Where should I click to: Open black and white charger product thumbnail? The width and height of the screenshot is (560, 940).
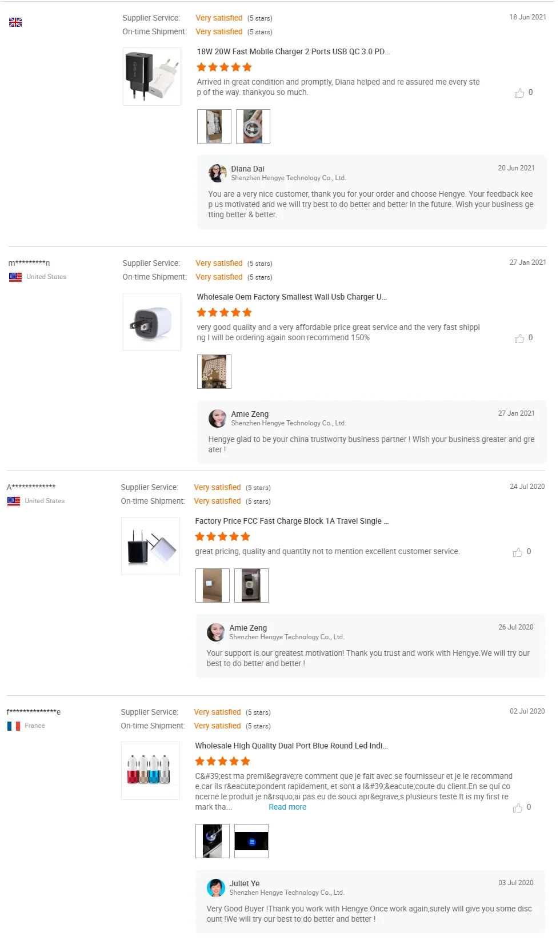point(152,77)
